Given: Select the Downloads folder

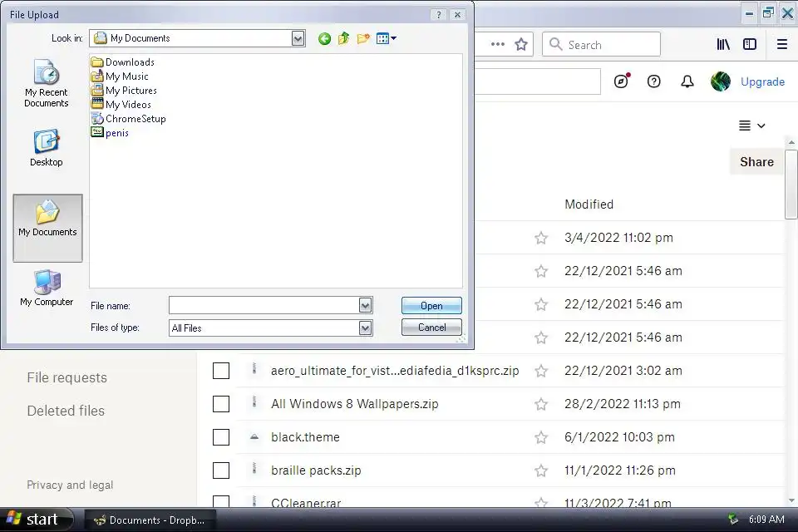Looking at the screenshot, I should [x=123, y=62].
